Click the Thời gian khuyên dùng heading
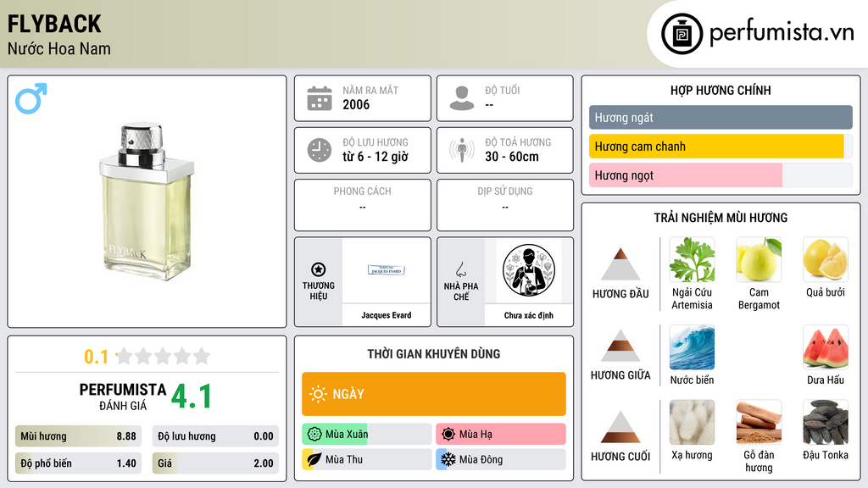 point(434,354)
